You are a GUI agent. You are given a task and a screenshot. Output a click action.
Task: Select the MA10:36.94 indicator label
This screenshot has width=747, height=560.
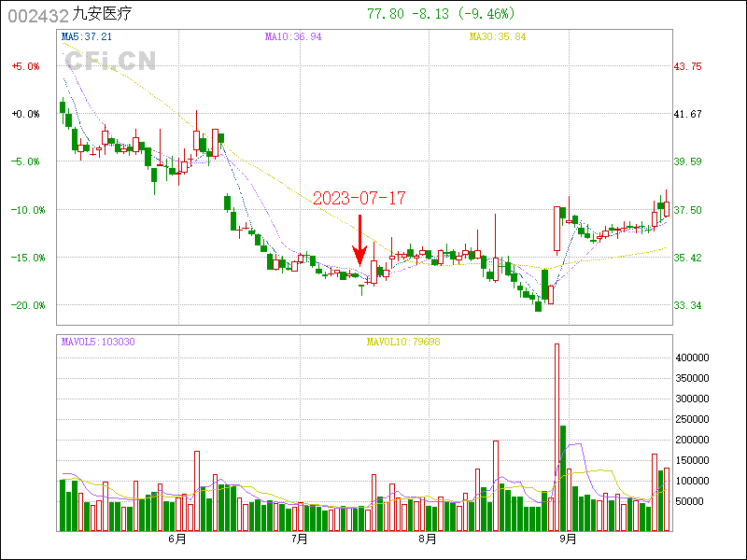pos(293,37)
